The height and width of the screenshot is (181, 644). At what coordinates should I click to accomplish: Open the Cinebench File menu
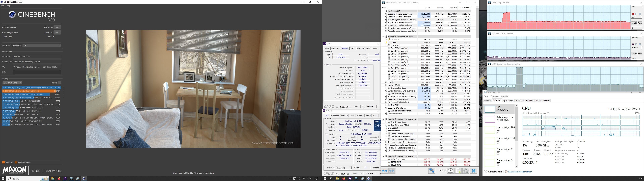[3, 6]
